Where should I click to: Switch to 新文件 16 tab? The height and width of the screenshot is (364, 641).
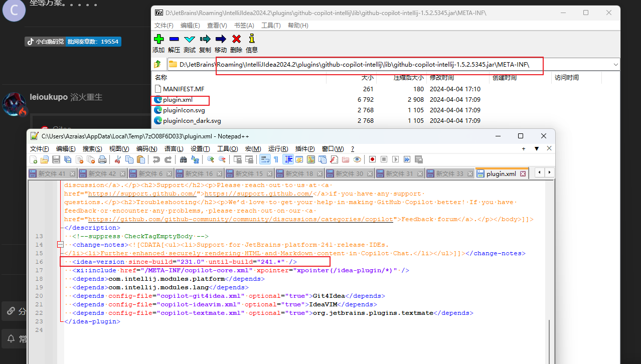pyautogui.click(x=199, y=173)
